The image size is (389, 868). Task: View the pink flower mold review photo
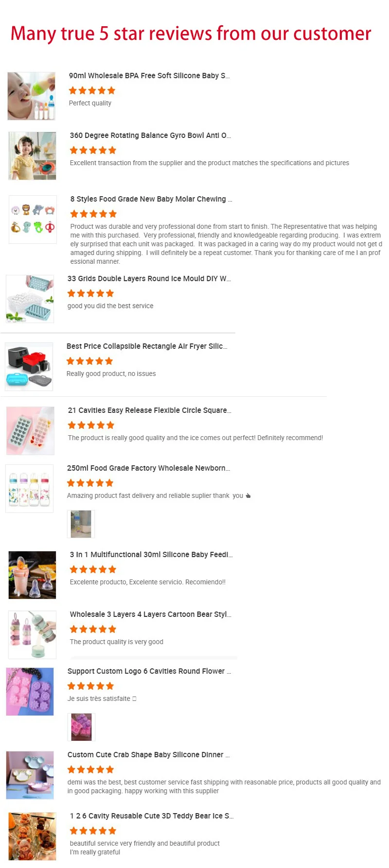[x=82, y=727]
